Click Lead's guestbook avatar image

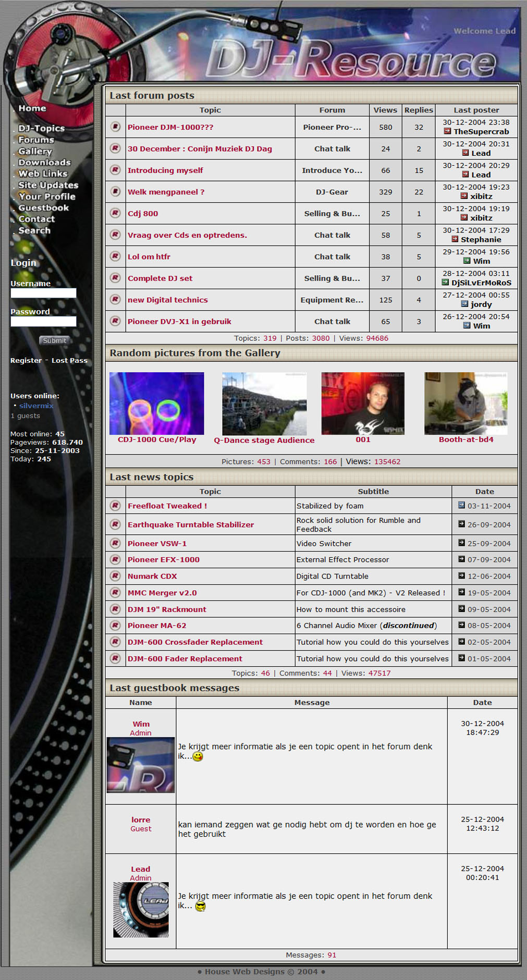pyautogui.click(x=141, y=910)
